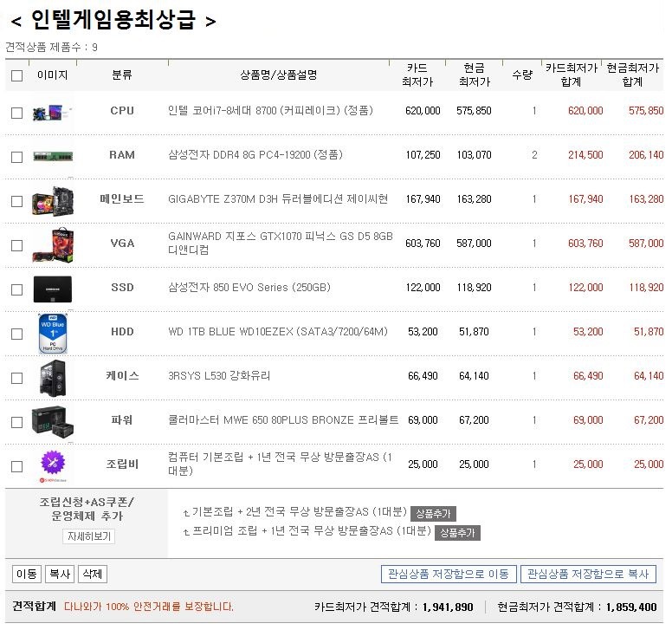The height and width of the screenshot is (630, 672).
Task: Click the 수량 column header
Action: [522, 75]
